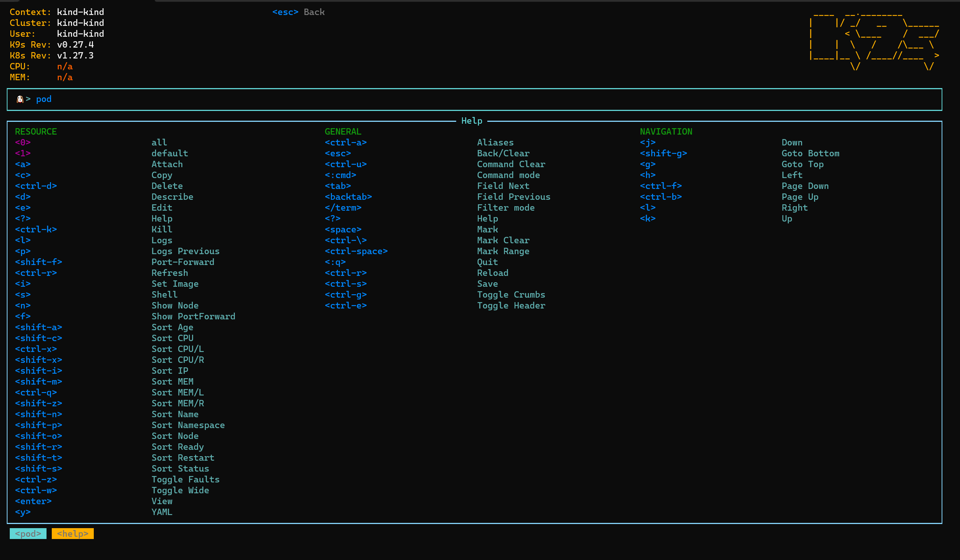Click the <shift-f> Port-Forward shortcut
The height and width of the screenshot is (560, 960).
click(39, 262)
